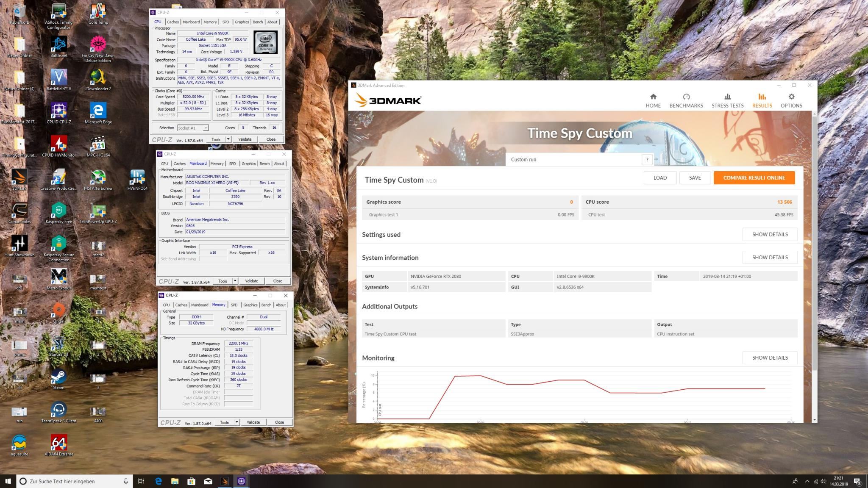
Task: Switch to SPD tab in Memory window
Action: [x=234, y=305]
